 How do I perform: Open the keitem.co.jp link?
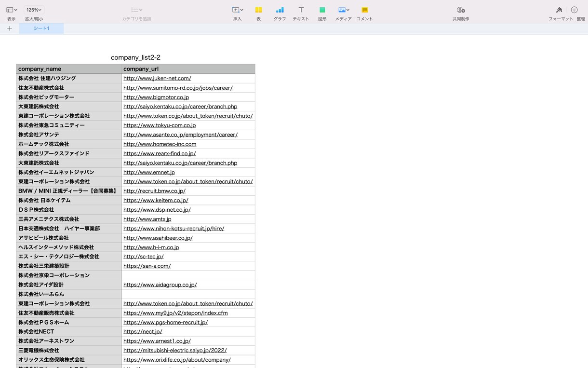156,200
